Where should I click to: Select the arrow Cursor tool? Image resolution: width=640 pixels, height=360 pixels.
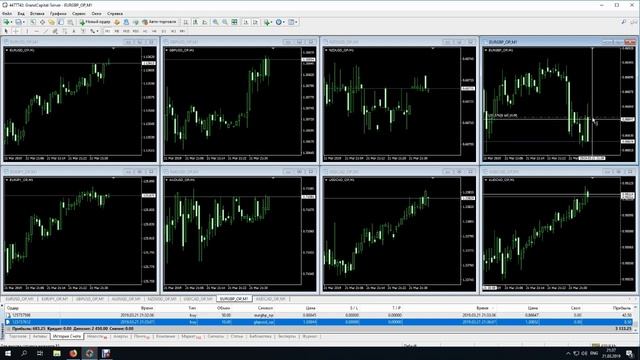[x=6, y=31]
